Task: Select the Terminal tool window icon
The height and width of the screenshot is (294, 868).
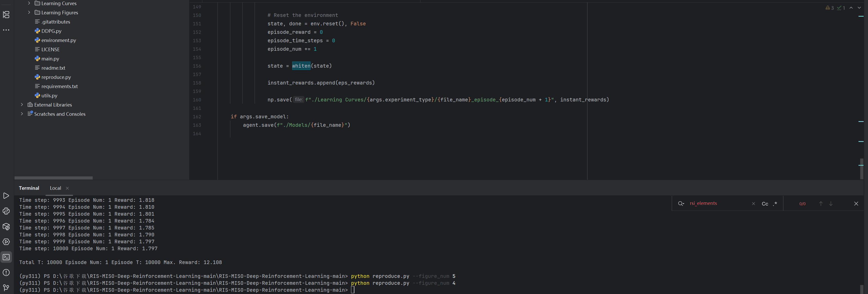Action: [6, 257]
